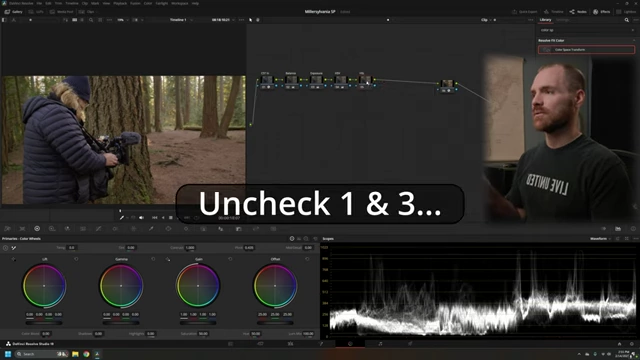Open the Power Window palette icon
The image size is (640, 360).
168,229
